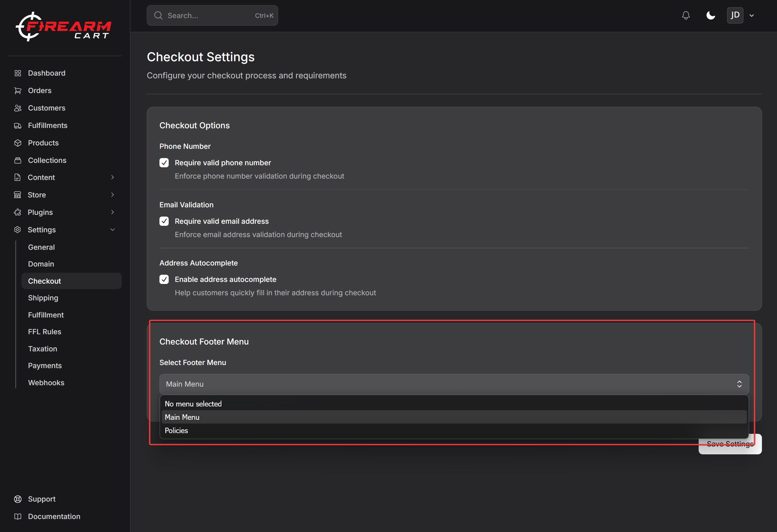Uncheck Require valid email address

tap(164, 221)
